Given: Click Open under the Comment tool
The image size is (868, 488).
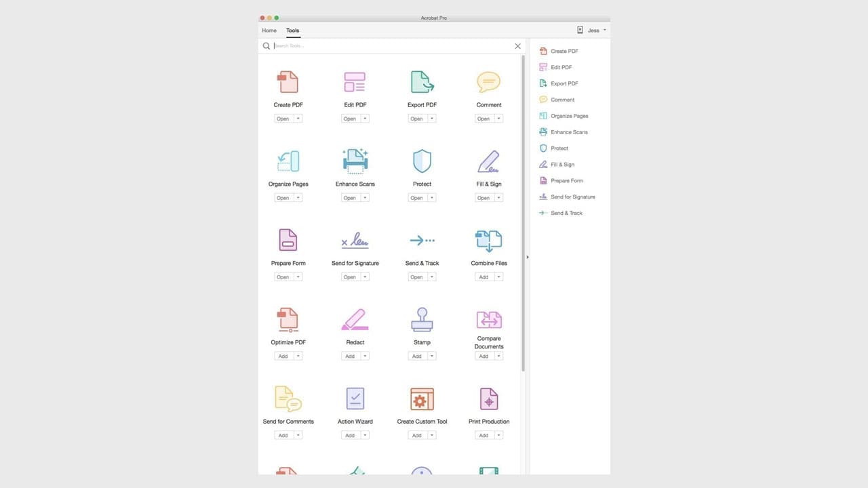Looking at the screenshot, I should [x=485, y=119].
